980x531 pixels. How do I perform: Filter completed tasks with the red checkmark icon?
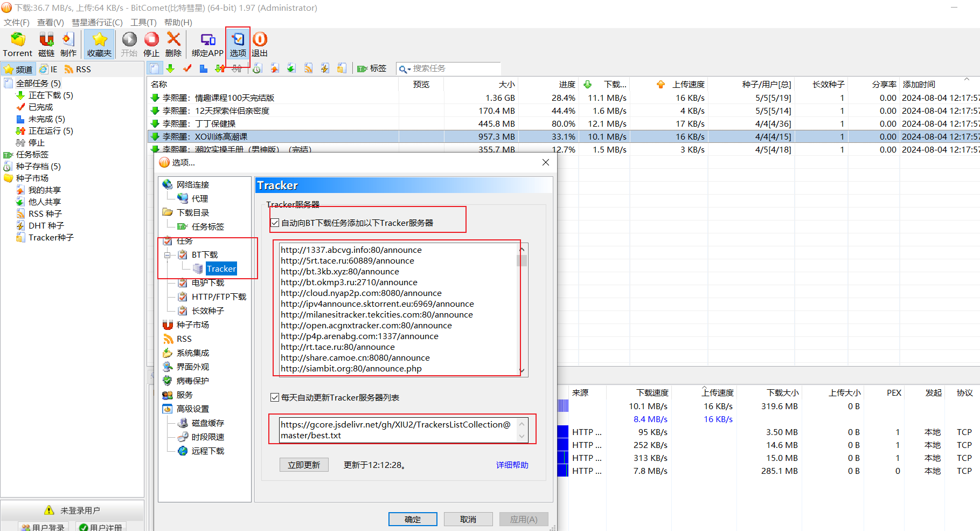point(187,68)
